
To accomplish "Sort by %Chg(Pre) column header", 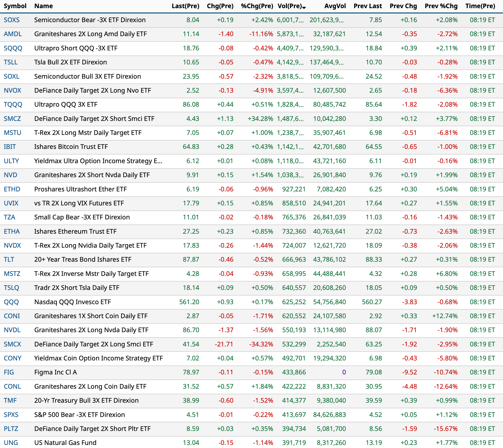I will (x=257, y=6).
